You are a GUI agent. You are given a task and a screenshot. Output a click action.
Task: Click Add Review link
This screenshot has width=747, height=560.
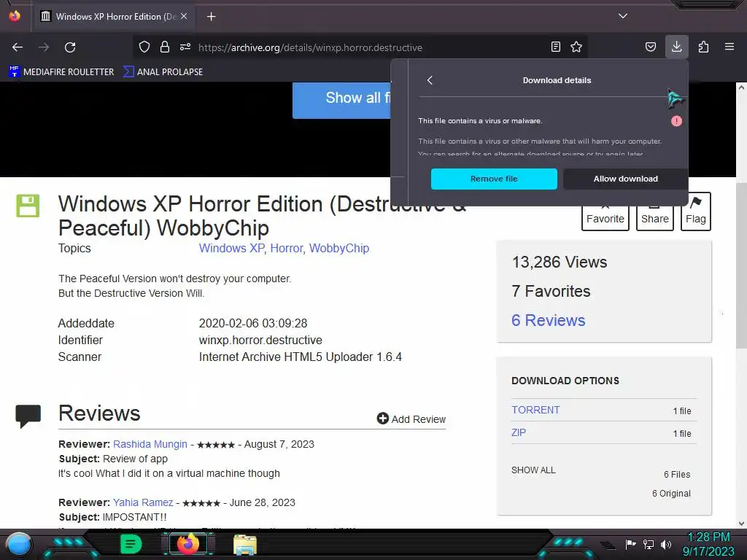[x=411, y=419]
